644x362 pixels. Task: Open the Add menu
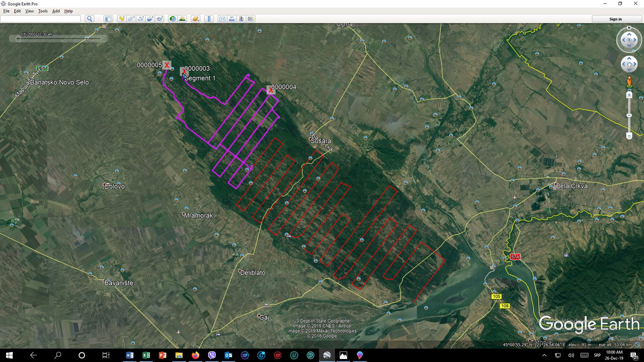(x=56, y=11)
